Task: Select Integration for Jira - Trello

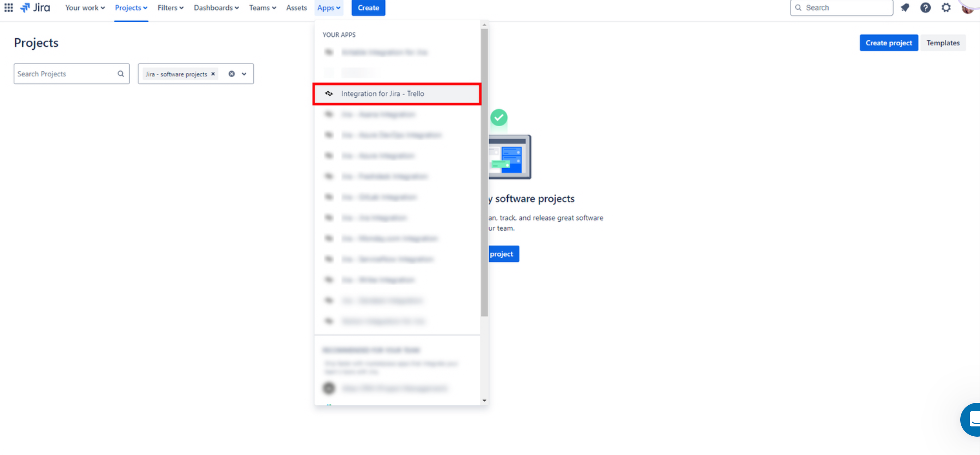Action: (397, 93)
